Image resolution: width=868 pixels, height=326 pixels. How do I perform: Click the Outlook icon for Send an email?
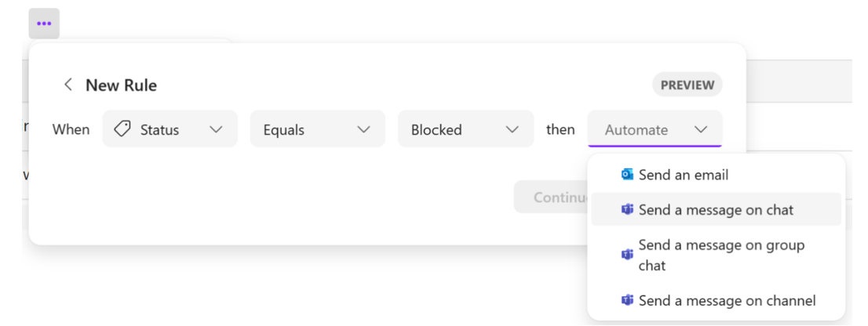pos(627,175)
